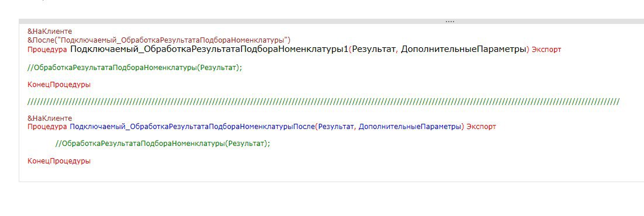Click the &НаКлиенте directive above the &После line
644x216 pixels.
pyautogui.click(x=50, y=31)
